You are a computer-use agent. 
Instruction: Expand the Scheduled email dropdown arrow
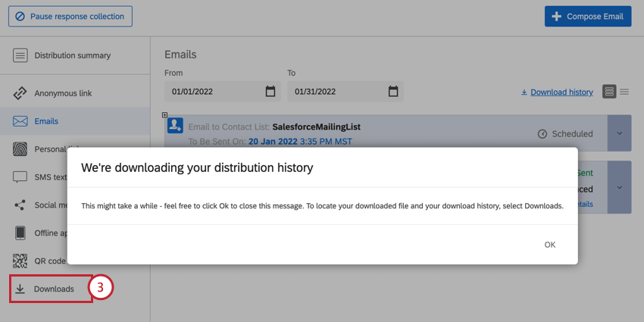(619, 133)
